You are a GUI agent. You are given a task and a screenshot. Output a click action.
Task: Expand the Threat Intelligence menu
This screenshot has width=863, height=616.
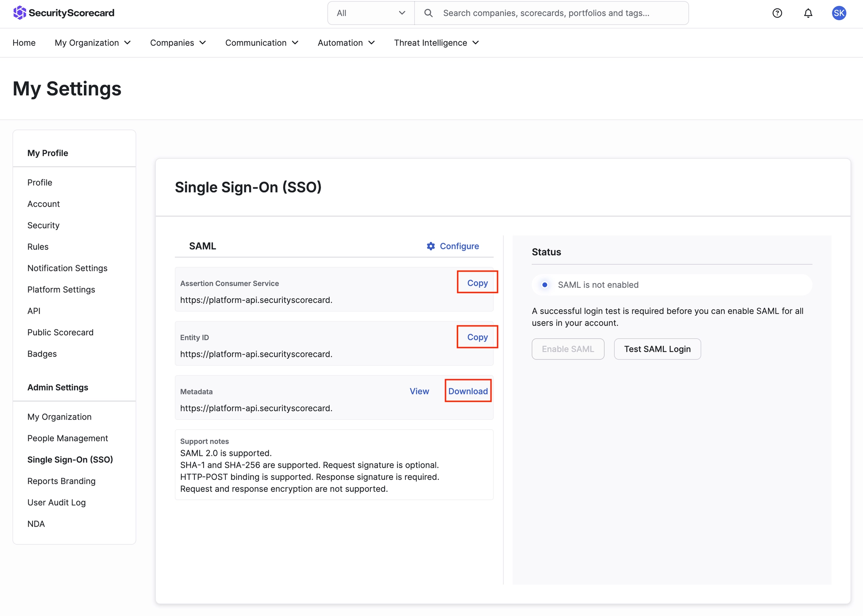(x=436, y=43)
